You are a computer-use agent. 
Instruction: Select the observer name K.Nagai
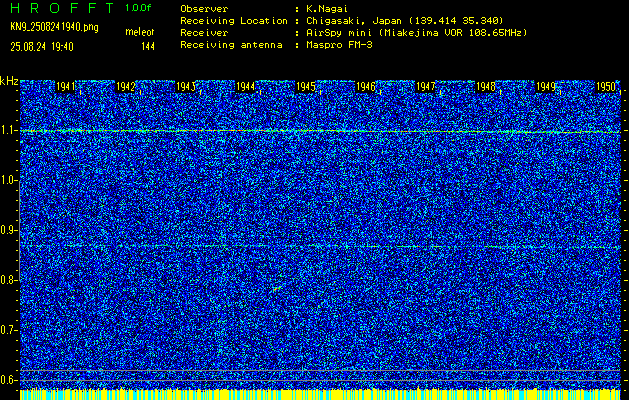coord(327,8)
